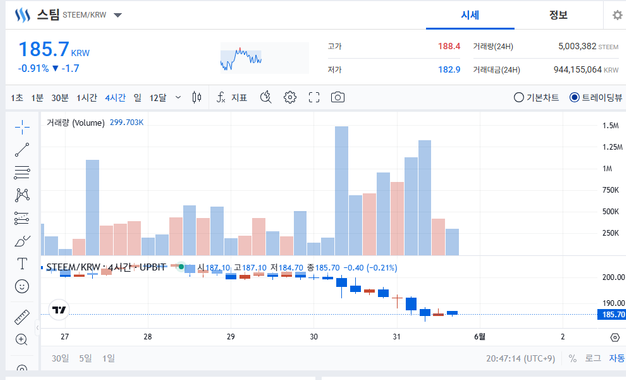Viewport: 626px width, 380px height.
Task: Switch to the 정보 tab
Action: [x=558, y=15]
